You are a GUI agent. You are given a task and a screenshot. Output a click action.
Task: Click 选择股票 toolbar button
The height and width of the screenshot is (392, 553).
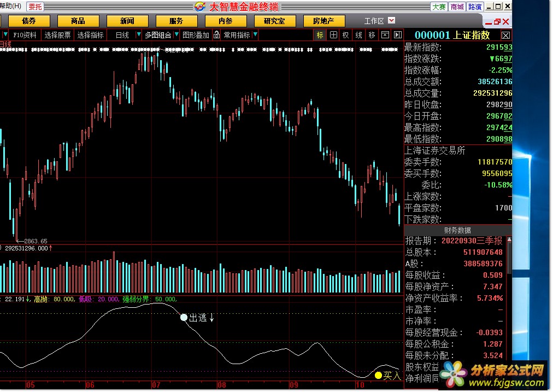[57, 35]
